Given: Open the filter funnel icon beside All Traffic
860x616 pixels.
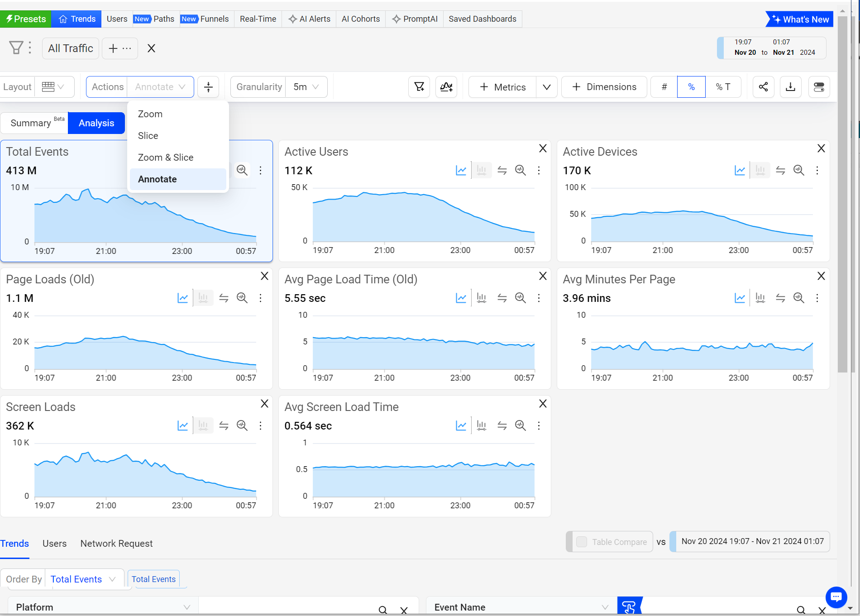Looking at the screenshot, I should click(16, 48).
